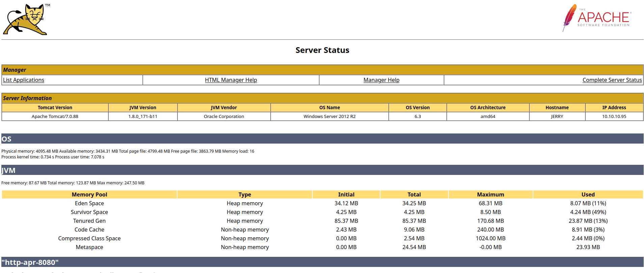Click the IP Address value 10.10.10.95
This screenshot has width=644, height=273.
coord(614,116)
